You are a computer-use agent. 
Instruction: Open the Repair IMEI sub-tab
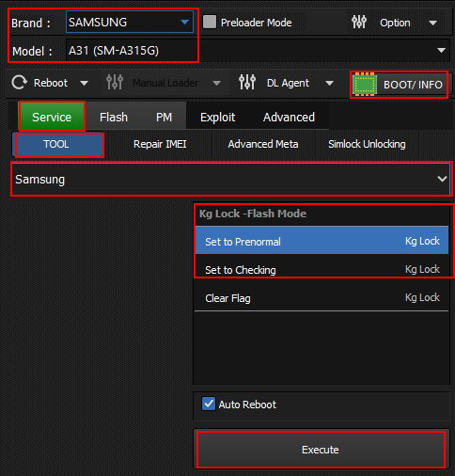pyautogui.click(x=160, y=144)
